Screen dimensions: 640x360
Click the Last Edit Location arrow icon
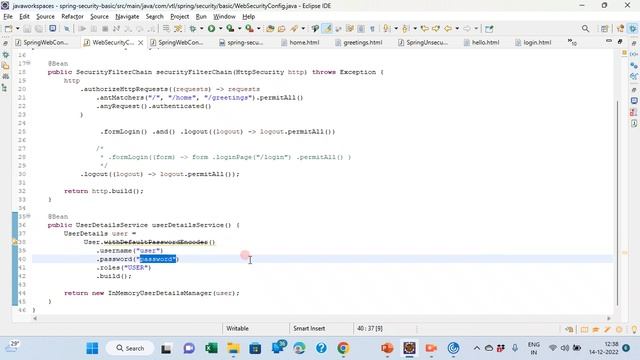click(x=424, y=29)
